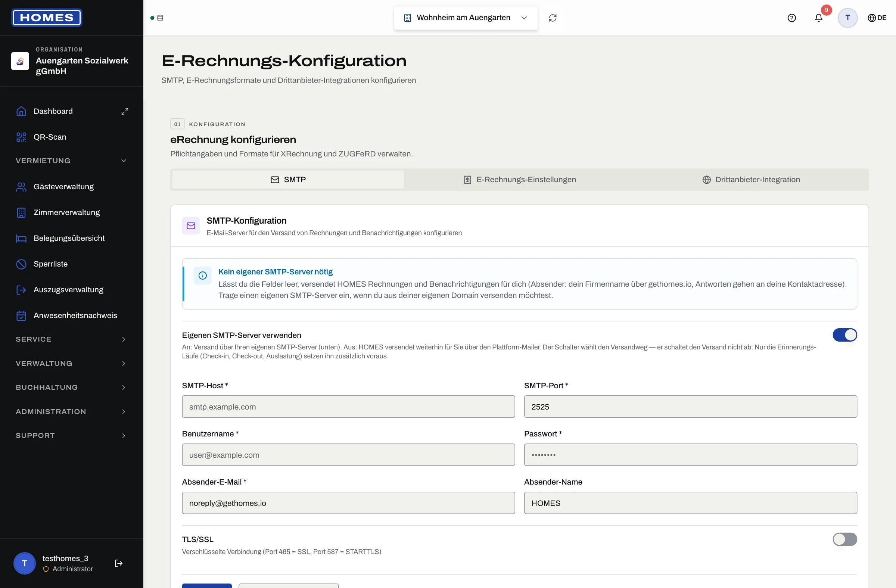Enable the TLS/SSL switch

tap(844, 539)
